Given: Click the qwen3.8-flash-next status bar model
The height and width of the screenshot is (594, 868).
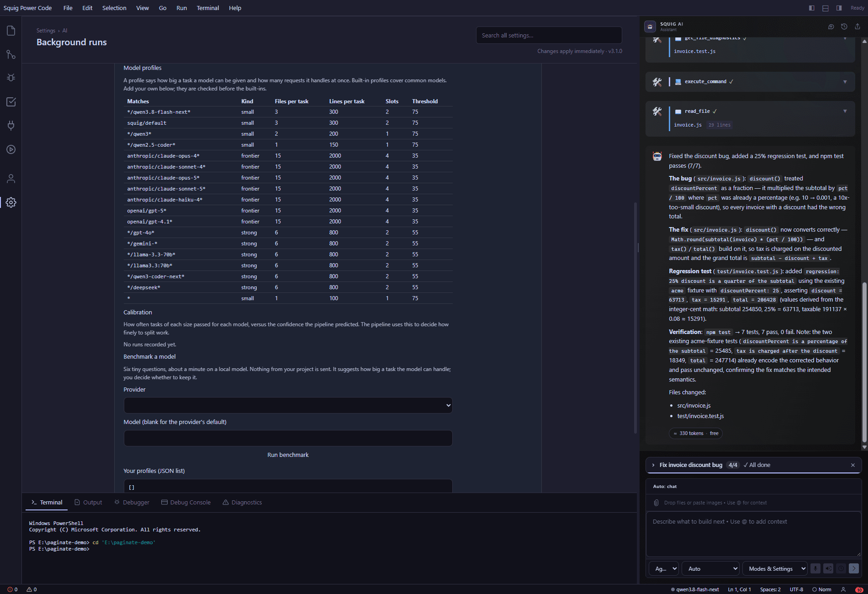Looking at the screenshot, I should (694, 589).
